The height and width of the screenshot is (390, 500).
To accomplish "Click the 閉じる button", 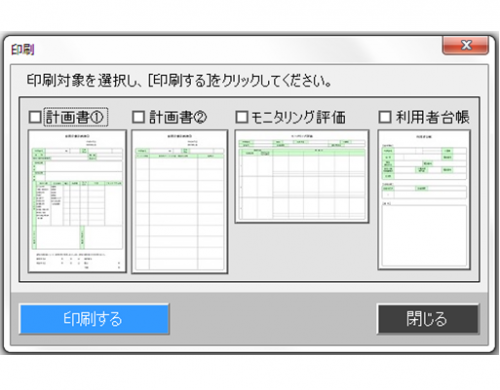I will [x=428, y=319].
